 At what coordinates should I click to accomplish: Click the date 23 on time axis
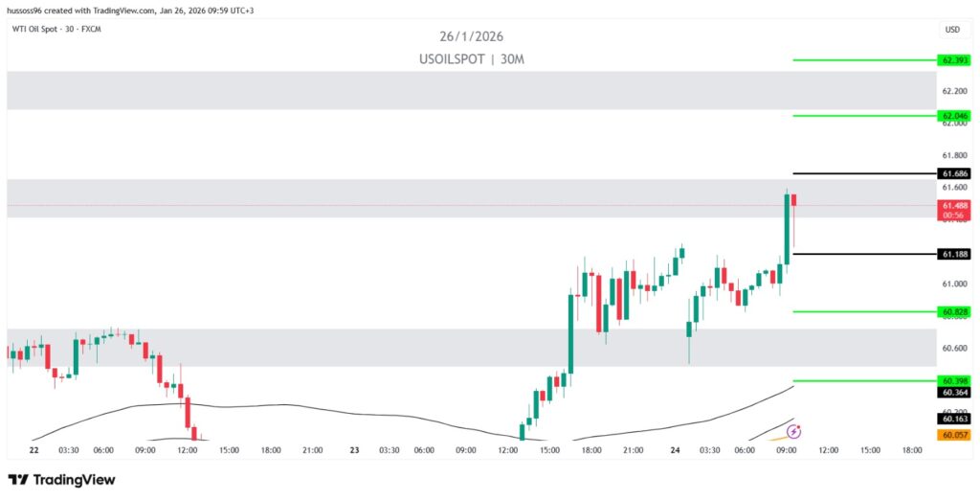pyautogui.click(x=354, y=449)
